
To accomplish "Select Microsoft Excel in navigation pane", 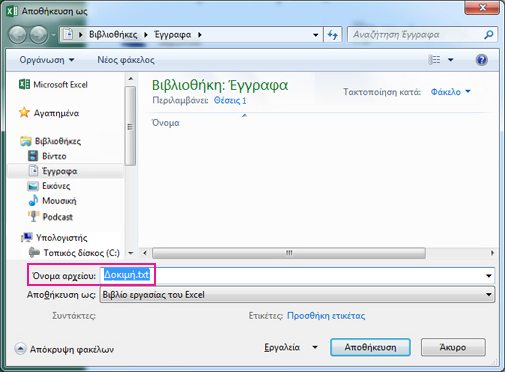I will coord(60,85).
